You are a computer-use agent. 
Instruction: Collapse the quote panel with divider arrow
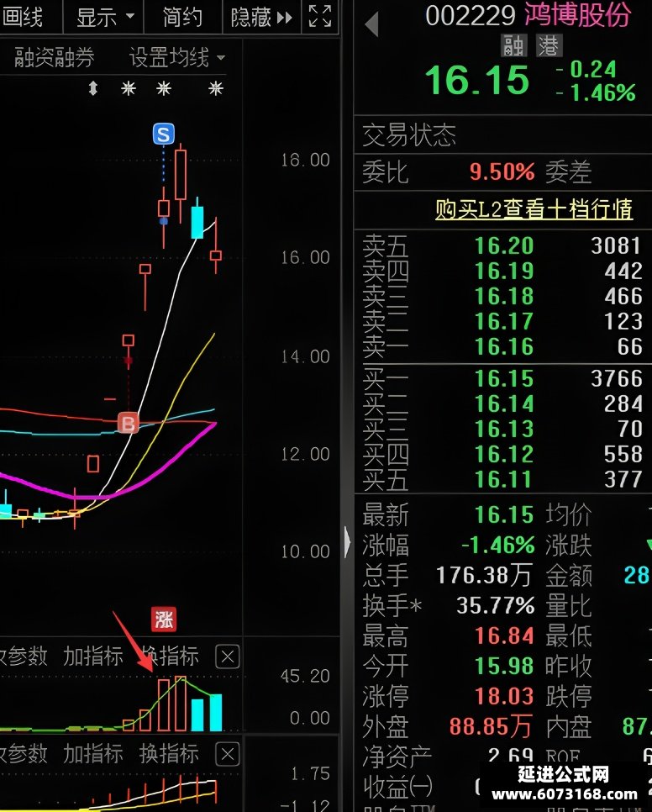[347, 542]
